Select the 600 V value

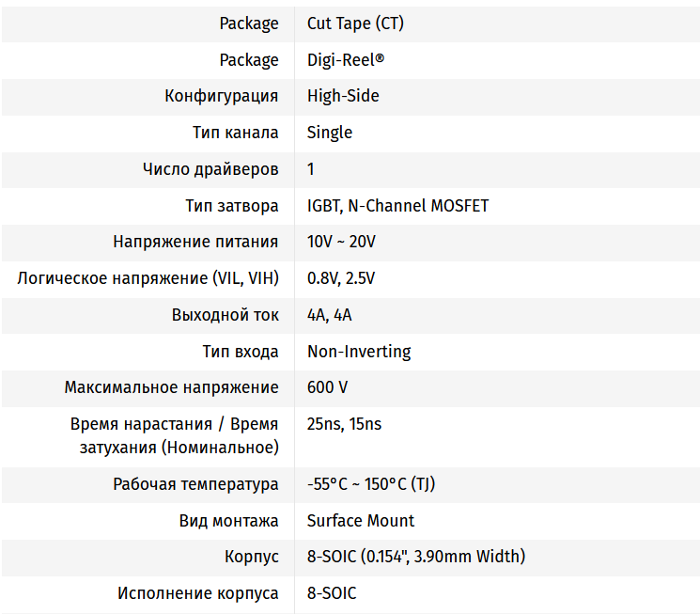click(328, 387)
